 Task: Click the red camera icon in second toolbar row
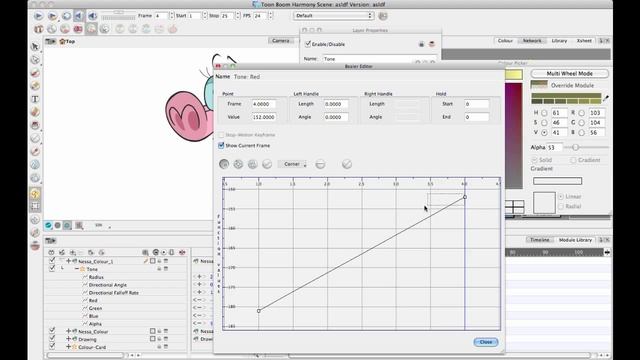[x=78, y=29]
